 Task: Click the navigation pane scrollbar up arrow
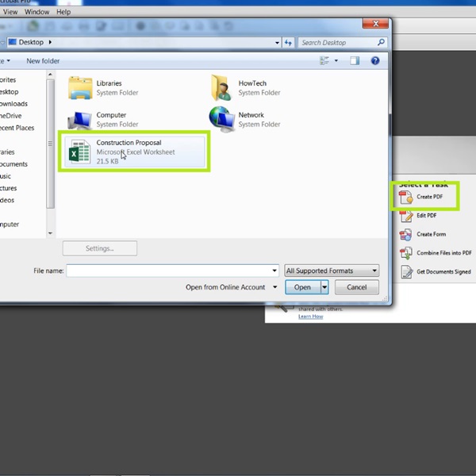(51, 75)
